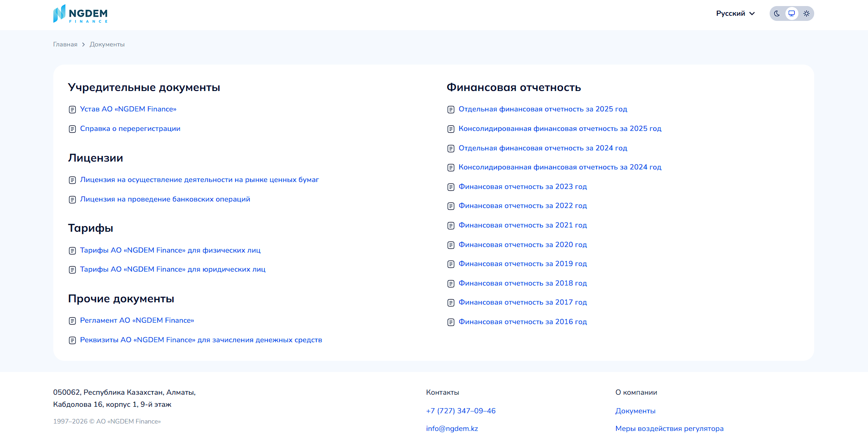Switch to light theme sun icon
Image resolution: width=868 pixels, height=437 pixels.
pos(807,13)
